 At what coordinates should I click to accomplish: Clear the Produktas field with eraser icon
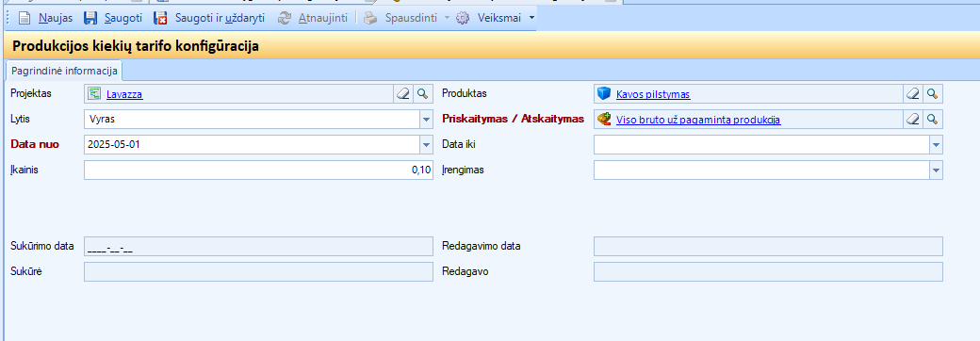(913, 93)
